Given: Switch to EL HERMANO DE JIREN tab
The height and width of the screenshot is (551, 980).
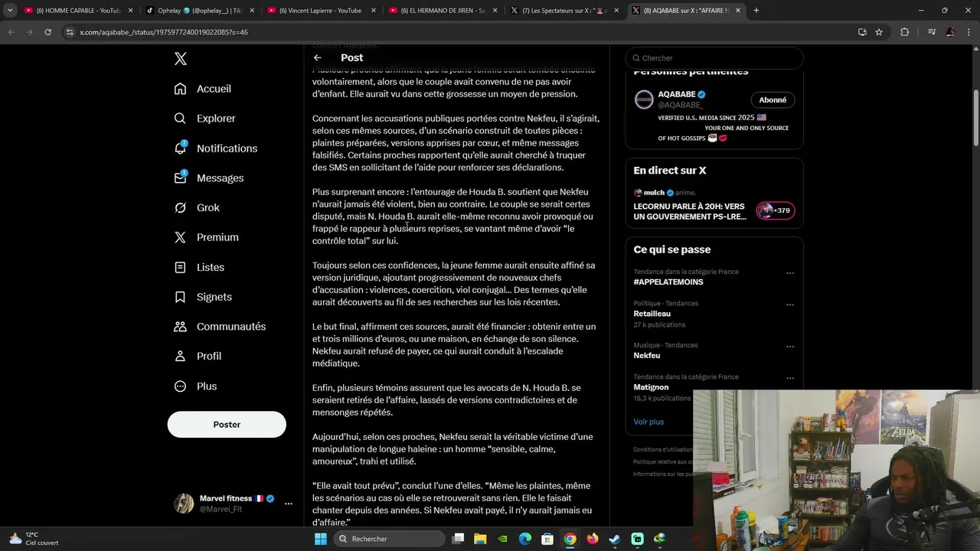Looking at the screenshot, I should (442, 11).
